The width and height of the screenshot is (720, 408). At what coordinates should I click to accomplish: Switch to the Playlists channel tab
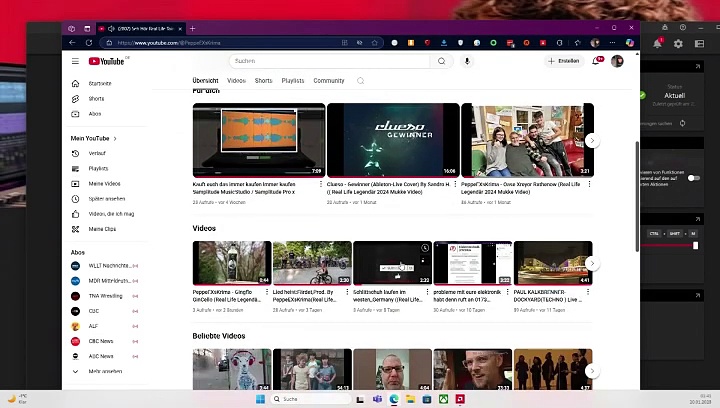[293, 81]
